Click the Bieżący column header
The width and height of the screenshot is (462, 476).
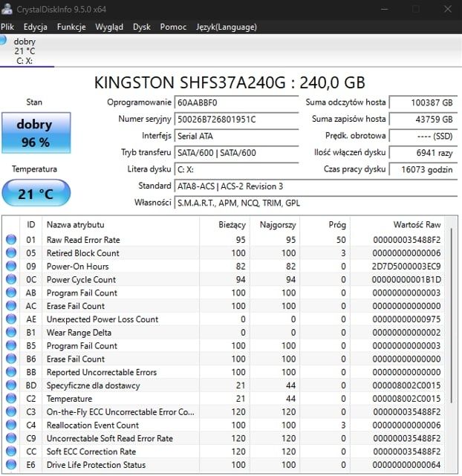pyautogui.click(x=224, y=225)
